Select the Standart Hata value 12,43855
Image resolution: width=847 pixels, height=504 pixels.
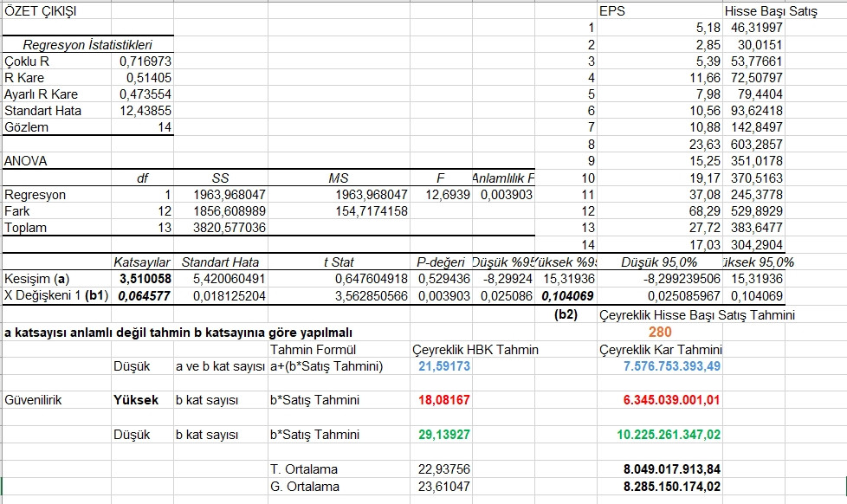[145, 111]
